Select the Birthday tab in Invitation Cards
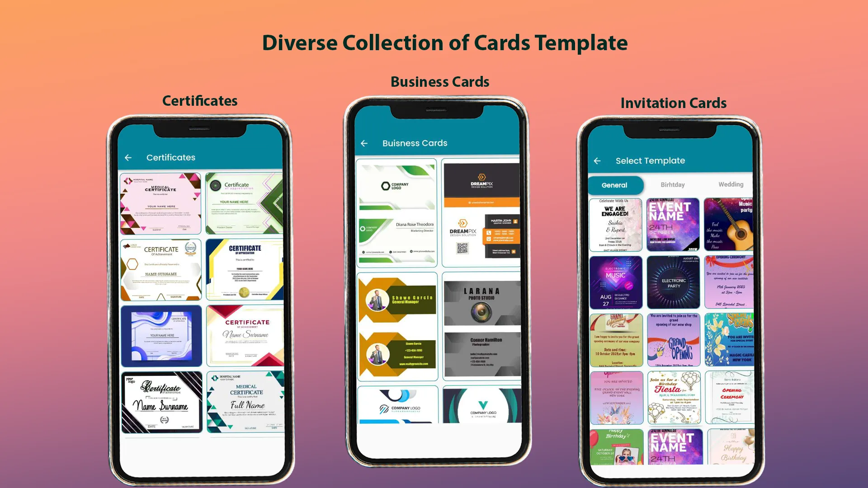 (671, 184)
